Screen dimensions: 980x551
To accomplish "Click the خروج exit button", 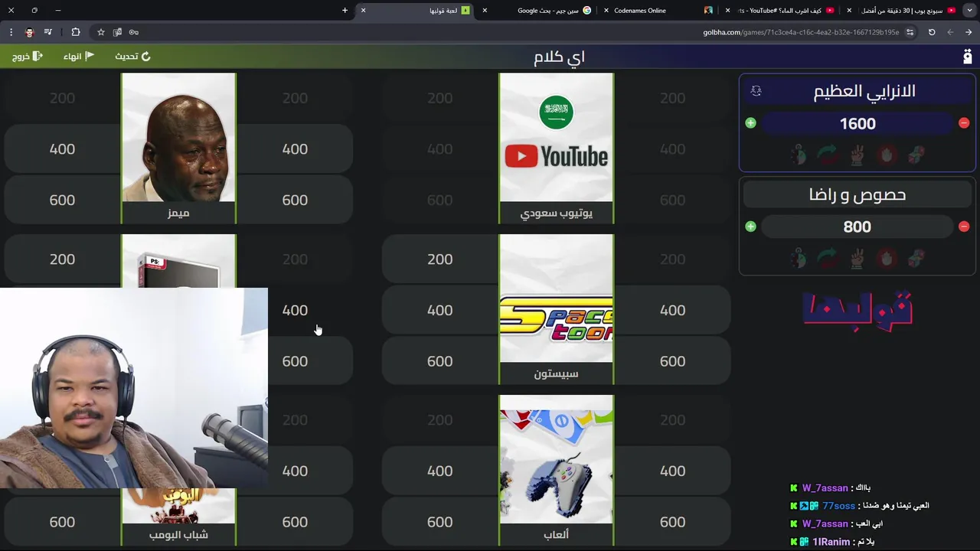I will [27, 57].
